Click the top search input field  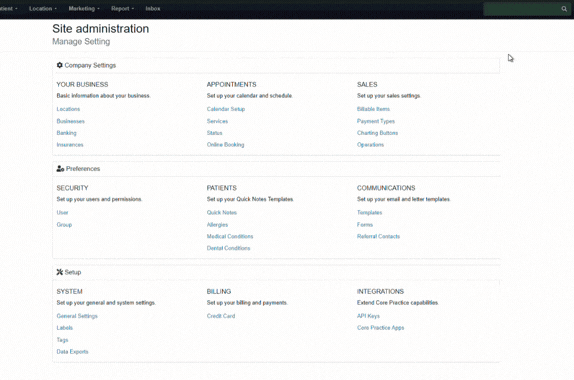pyautogui.click(x=522, y=9)
